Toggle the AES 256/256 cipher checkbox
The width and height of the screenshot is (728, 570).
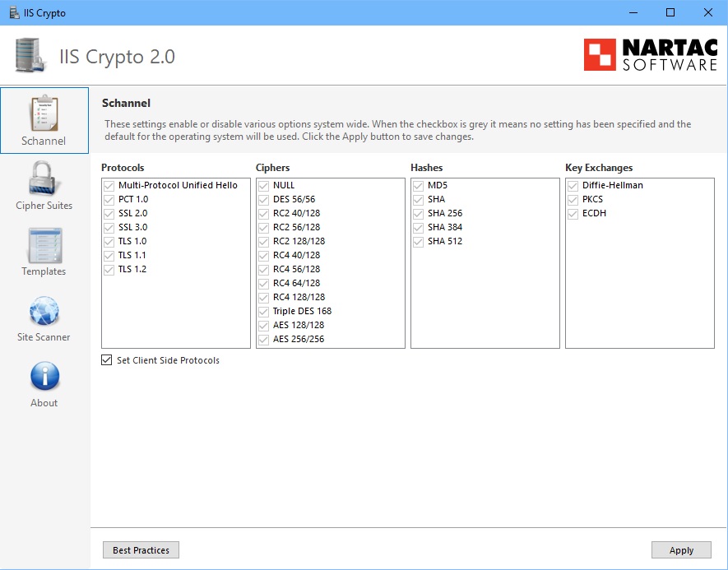pos(264,340)
